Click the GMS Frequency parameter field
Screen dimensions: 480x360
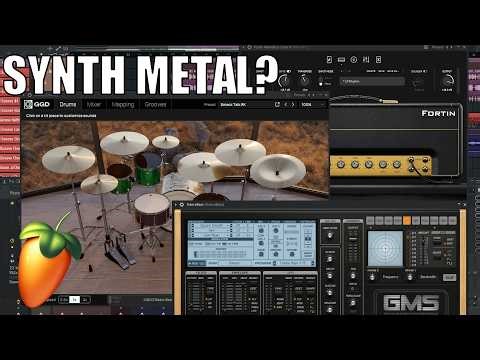coord(390,277)
